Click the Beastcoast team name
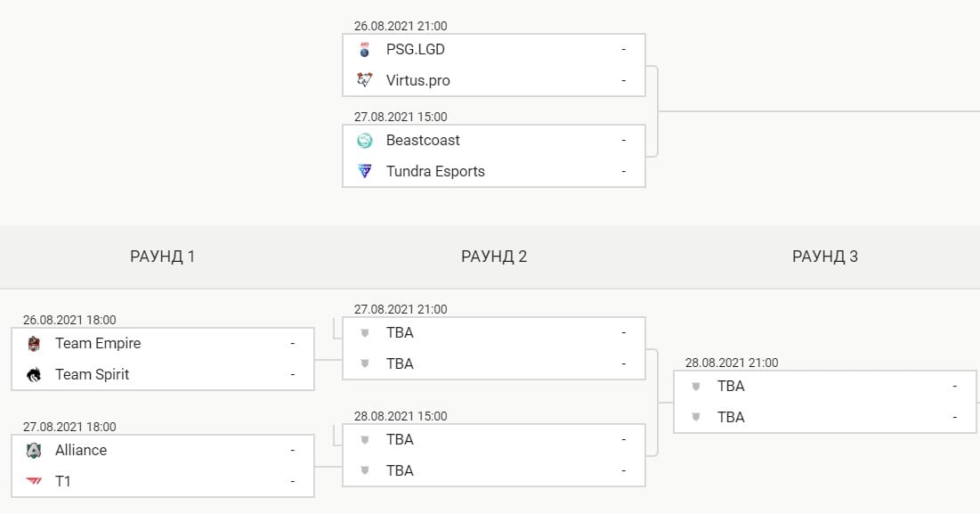980x514 pixels. pos(423,140)
